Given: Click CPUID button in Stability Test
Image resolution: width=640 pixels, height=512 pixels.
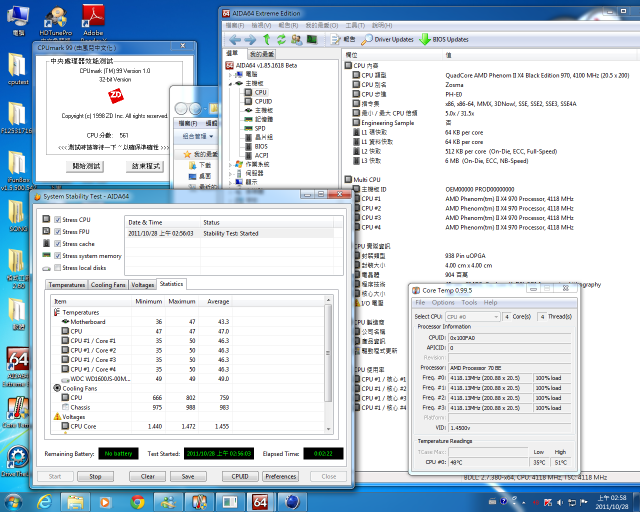Looking at the screenshot, I should click(240, 476).
